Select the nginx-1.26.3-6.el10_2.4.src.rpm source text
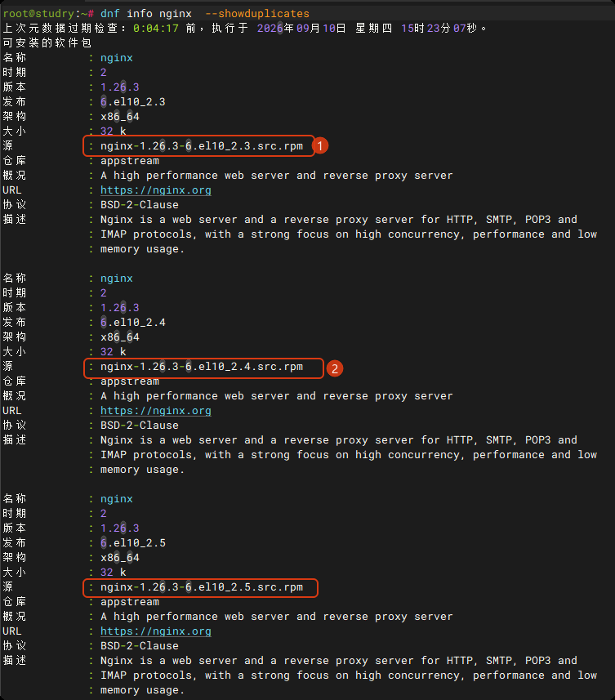Viewport: 615px width, 700px height. [x=202, y=367]
